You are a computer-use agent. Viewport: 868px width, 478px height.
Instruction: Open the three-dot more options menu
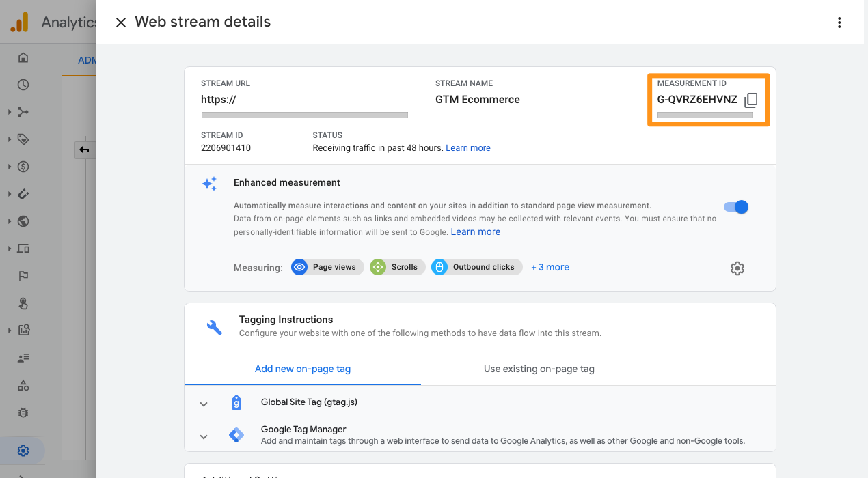pyautogui.click(x=839, y=23)
